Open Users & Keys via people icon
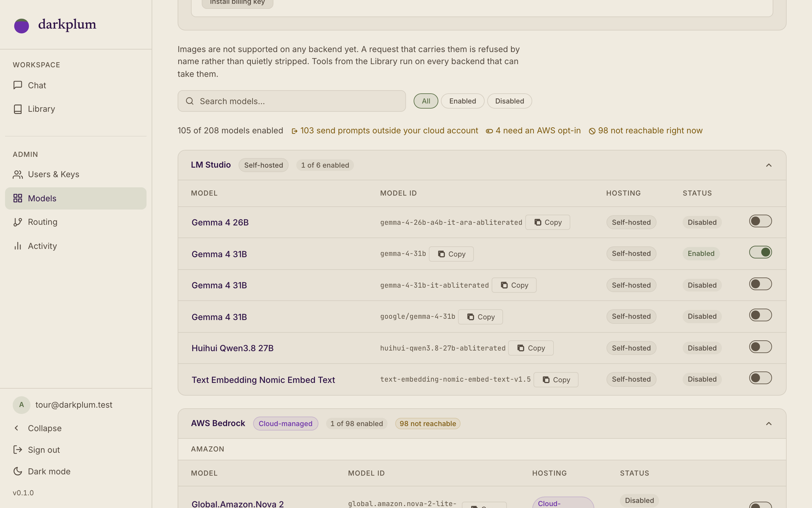Image resolution: width=812 pixels, height=508 pixels. pyautogui.click(x=18, y=174)
